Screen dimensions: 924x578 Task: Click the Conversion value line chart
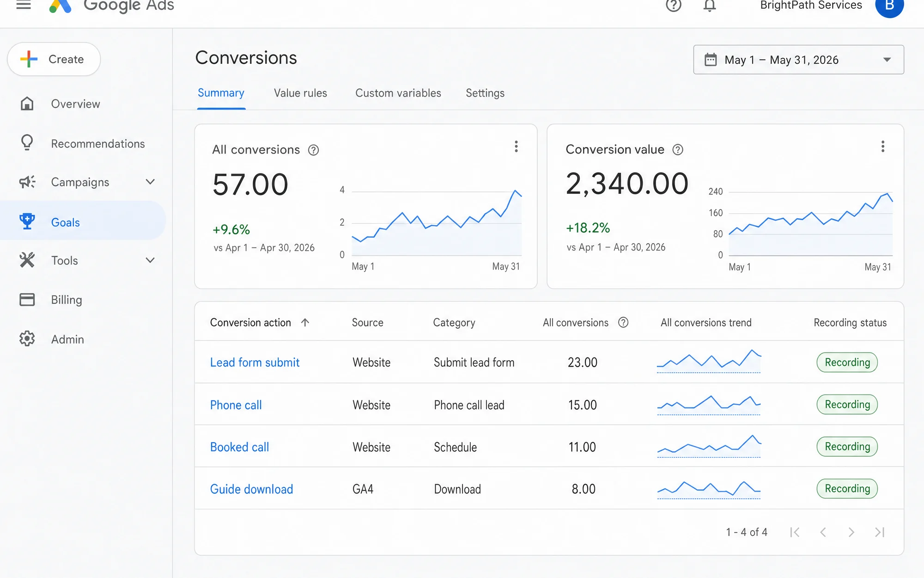tap(810, 224)
